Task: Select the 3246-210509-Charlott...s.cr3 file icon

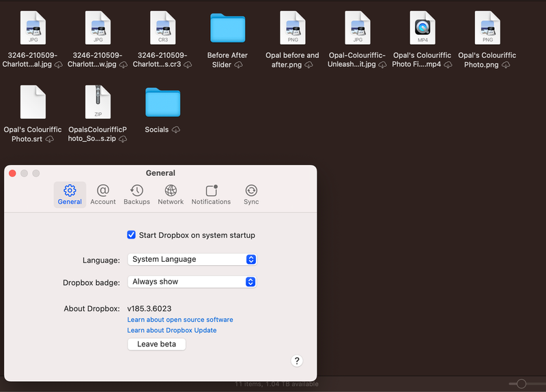Action: coord(162,28)
